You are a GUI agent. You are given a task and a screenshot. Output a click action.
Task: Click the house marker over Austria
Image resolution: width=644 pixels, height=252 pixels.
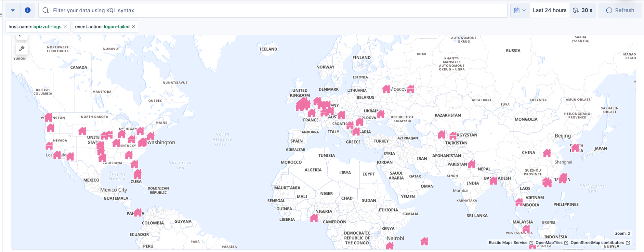tap(341, 115)
